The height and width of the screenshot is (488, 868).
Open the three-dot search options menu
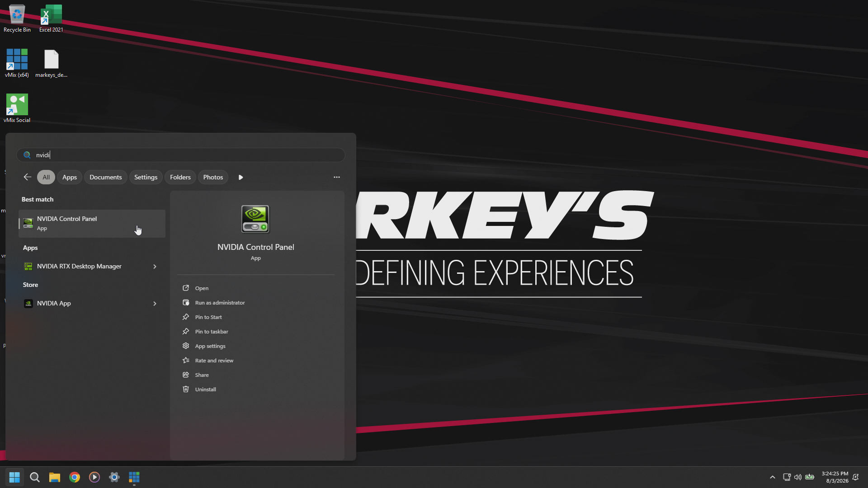pyautogui.click(x=337, y=177)
